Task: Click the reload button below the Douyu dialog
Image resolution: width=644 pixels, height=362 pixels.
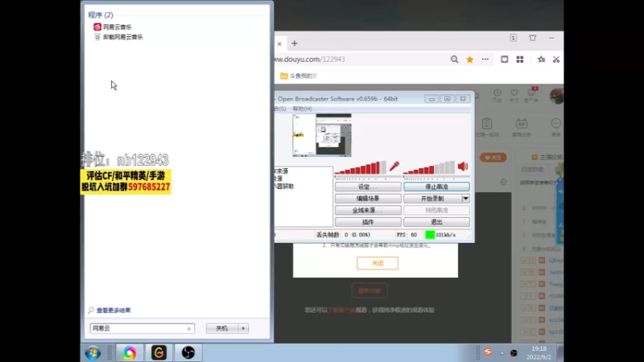Action: pyautogui.click(x=369, y=290)
